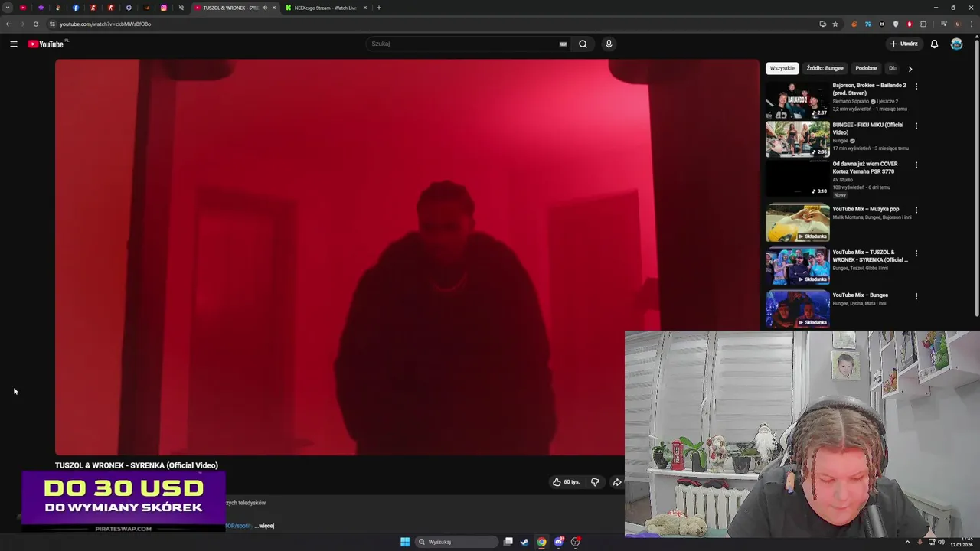Open YouTube Mix – Bungee playlist
980x551 pixels.
point(861,295)
